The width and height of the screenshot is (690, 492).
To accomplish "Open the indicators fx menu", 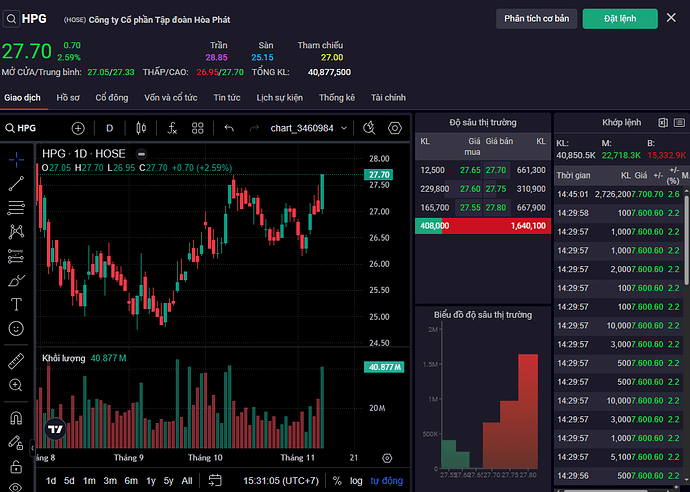I will (x=172, y=128).
